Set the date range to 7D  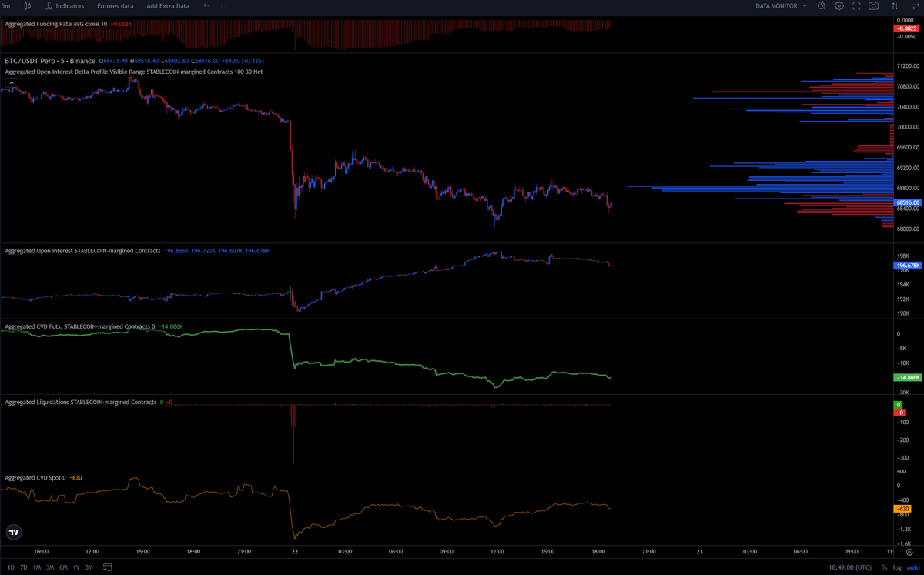coord(24,567)
